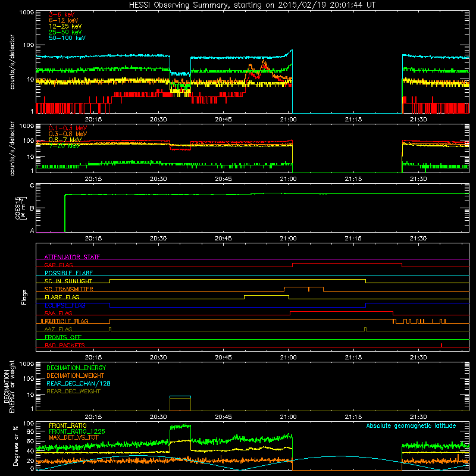Select the SC_IN_SUNLIGHT flag label

coord(68,281)
